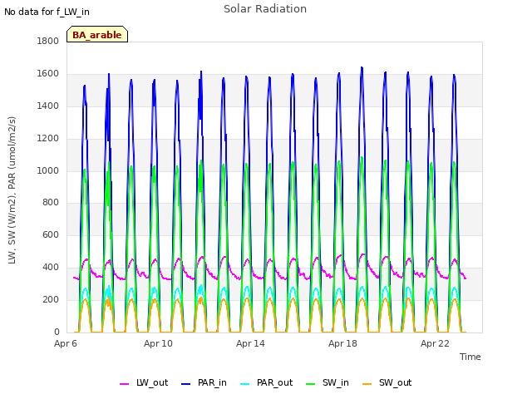Click the 1000 y-axis tick label
Viewport: 532px width, 399px height.
click(48, 170)
